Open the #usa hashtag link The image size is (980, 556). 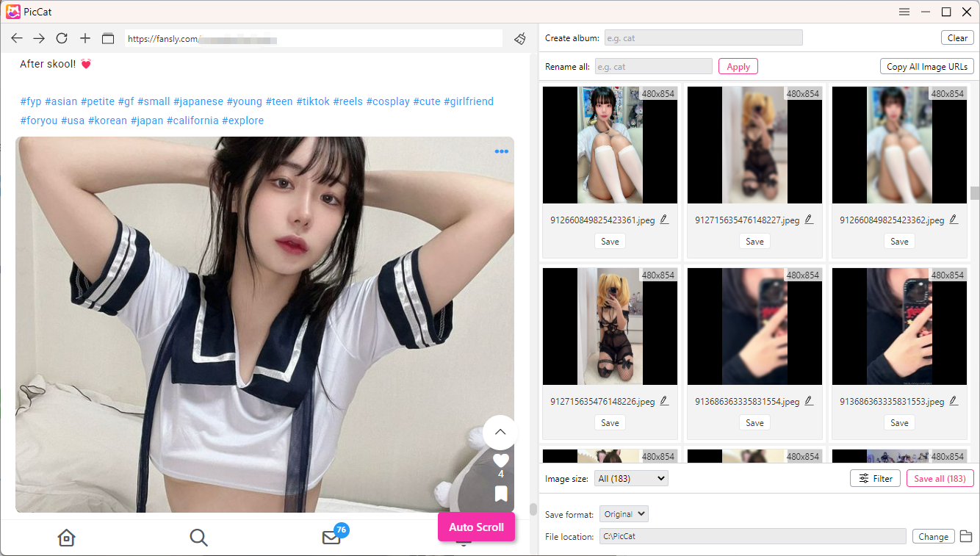pyautogui.click(x=73, y=120)
